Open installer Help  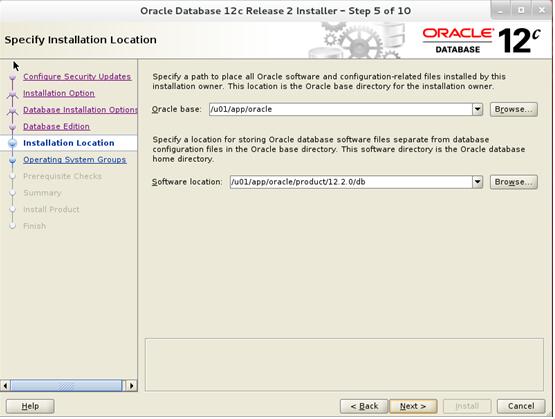tap(30, 406)
